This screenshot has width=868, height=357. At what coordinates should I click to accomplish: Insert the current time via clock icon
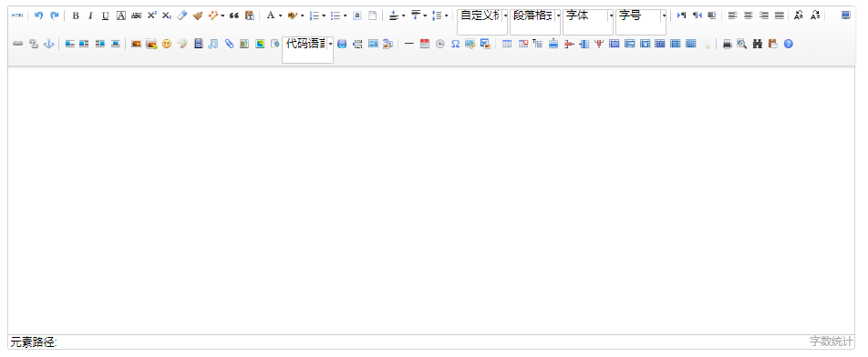[440, 44]
